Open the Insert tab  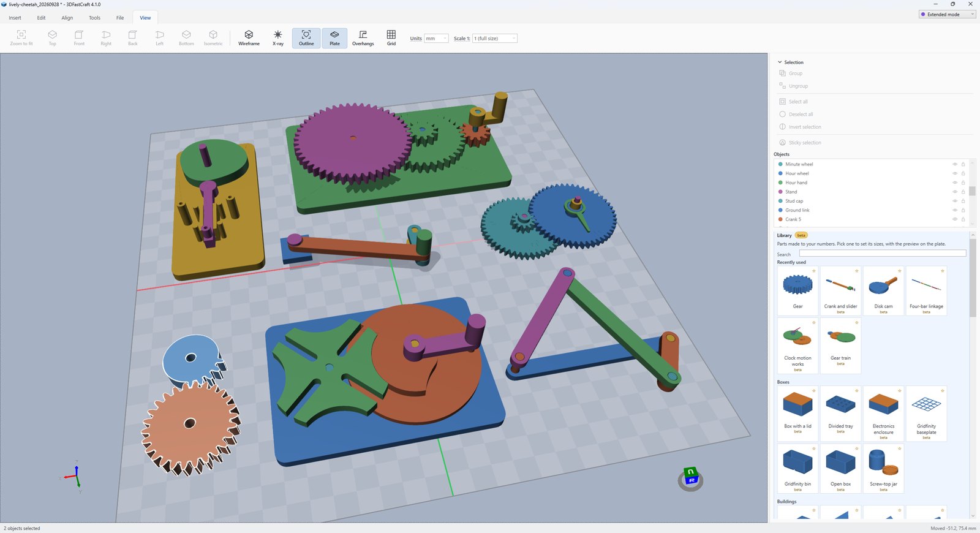[x=15, y=18]
